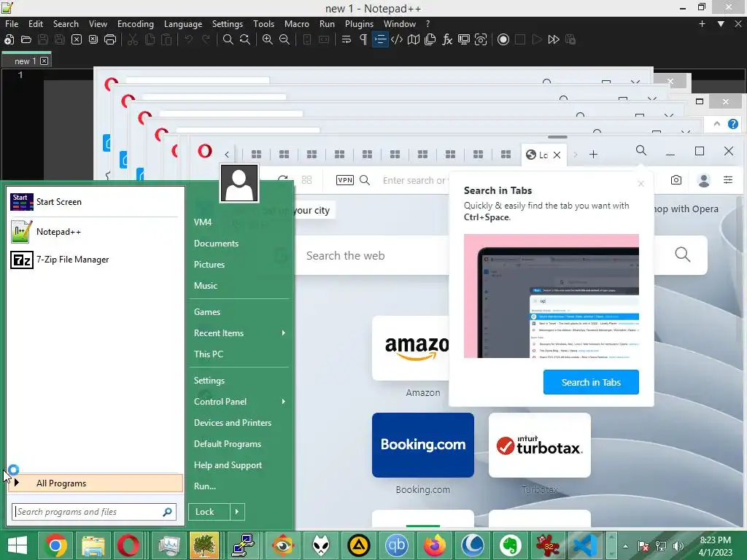Click the Lock button in Start menu
The image size is (747, 560).
pos(209,512)
